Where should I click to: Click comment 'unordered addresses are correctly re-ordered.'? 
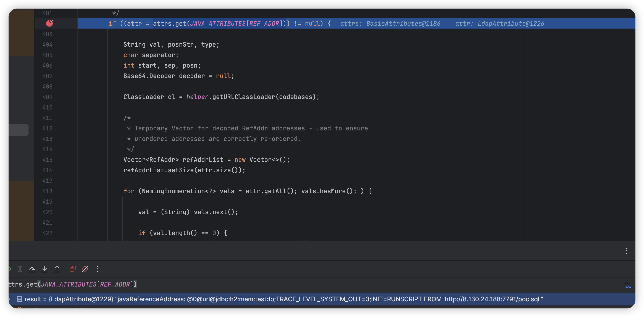[x=218, y=139]
